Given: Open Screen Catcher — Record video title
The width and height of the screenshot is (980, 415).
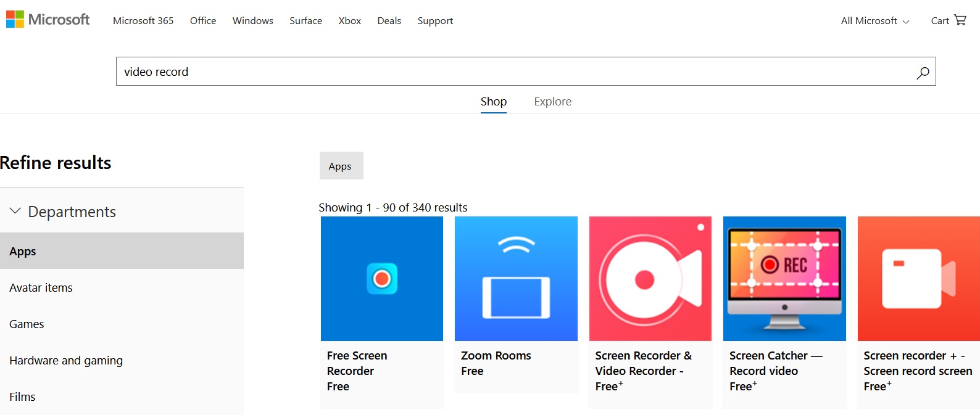Looking at the screenshot, I should click(776, 363).
